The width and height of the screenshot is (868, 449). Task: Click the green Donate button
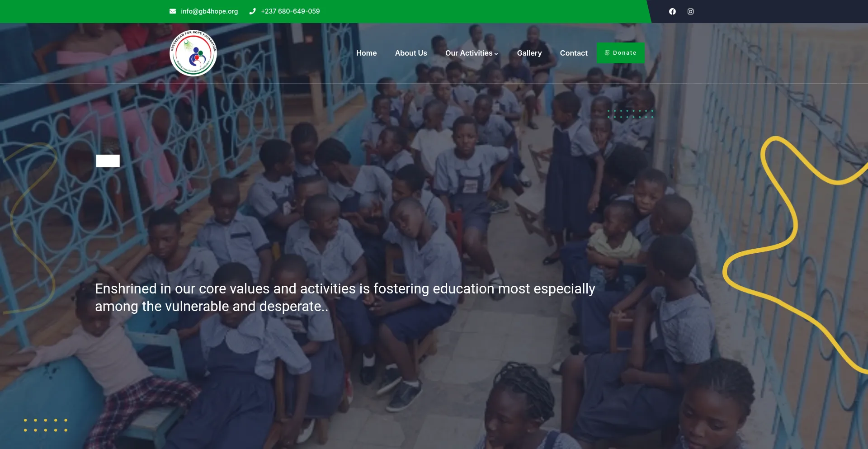[621, 53]
